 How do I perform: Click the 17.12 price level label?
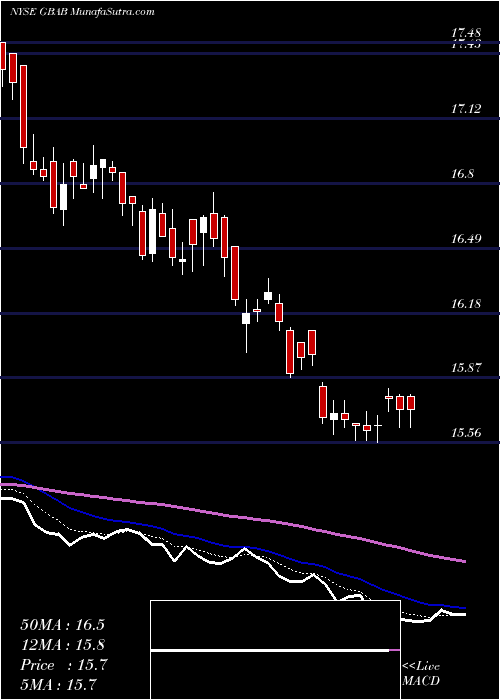coord(466,108)
